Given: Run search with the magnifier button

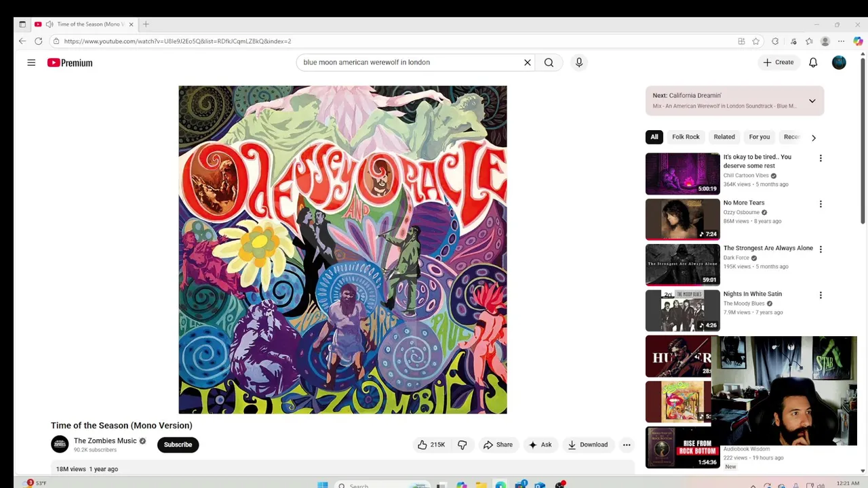Looking at the screenshot, I should pyautogui.click(x=549, y=62).
